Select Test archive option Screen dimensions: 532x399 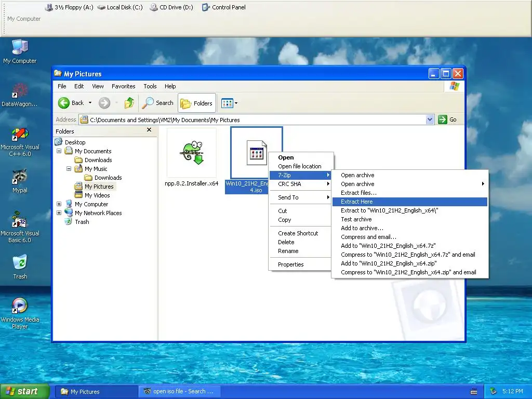(x=410, y=219)
